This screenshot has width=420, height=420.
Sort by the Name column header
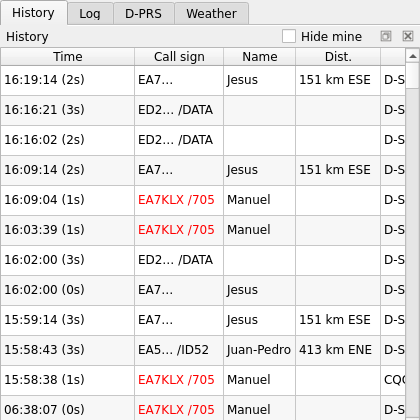click(259, 57)
